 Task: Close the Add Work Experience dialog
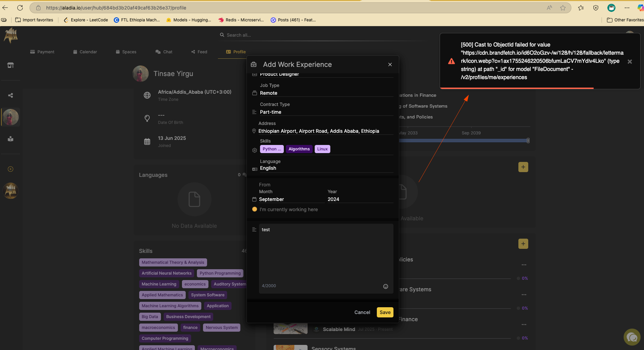click(390, 65)
